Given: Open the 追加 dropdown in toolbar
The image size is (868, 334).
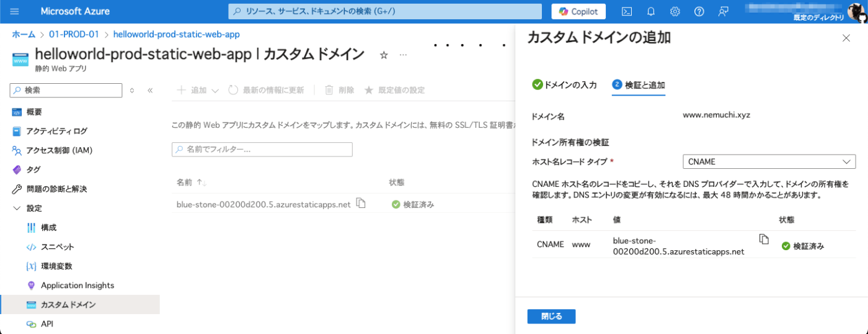Looking at the screenshot, I should (198, 90).
